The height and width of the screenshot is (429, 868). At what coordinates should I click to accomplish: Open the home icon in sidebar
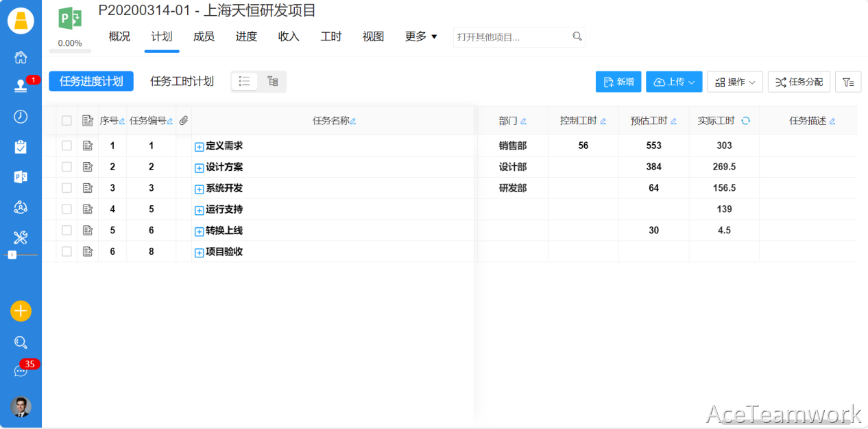(x=21, y=57)
